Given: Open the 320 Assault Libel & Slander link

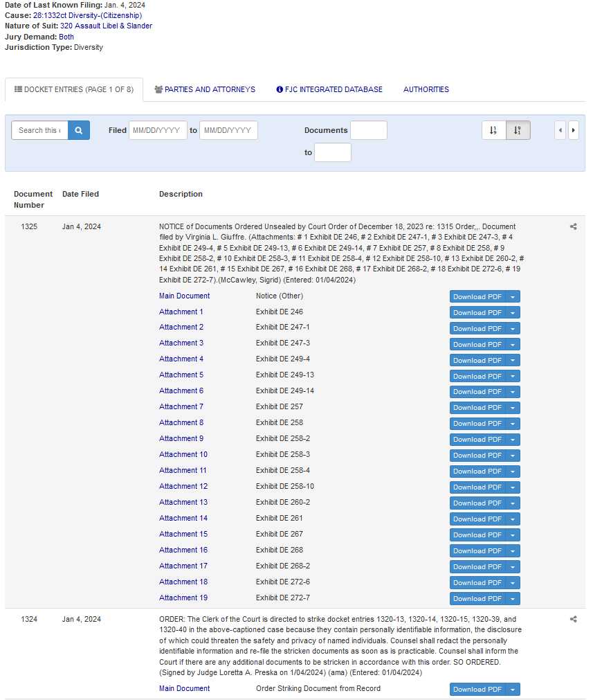Looking at the screenshot, I should tap(106, 26).
